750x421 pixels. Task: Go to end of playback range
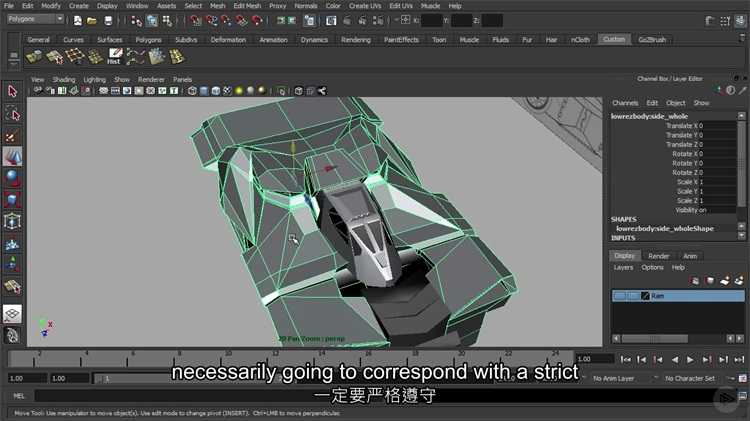[739, 359]
